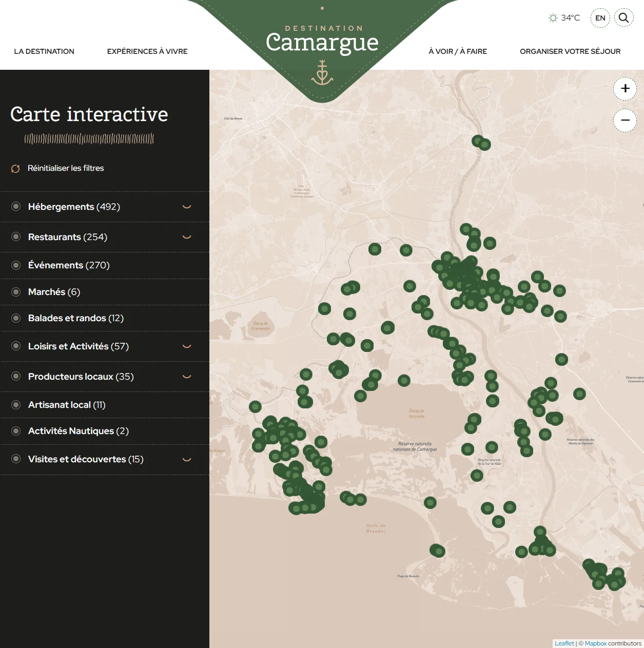Click Réinitialiser les filtres link
Screen dimensions: 644x648
coord(66,168)
